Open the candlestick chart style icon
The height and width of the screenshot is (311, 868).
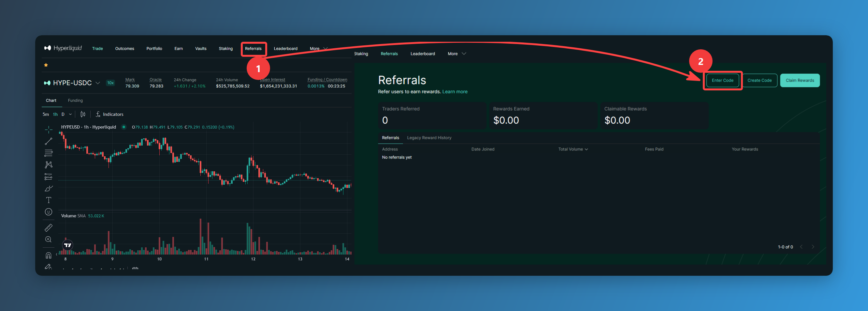pos(83,114)
